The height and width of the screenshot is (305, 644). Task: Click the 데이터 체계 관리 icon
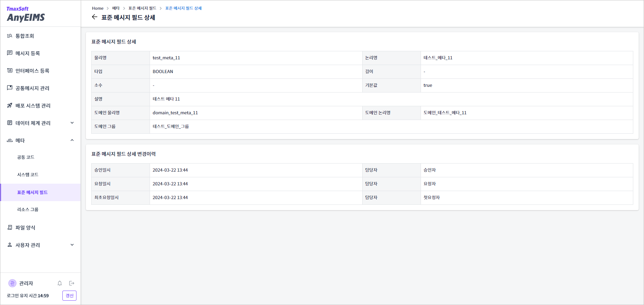pos(10,123)
